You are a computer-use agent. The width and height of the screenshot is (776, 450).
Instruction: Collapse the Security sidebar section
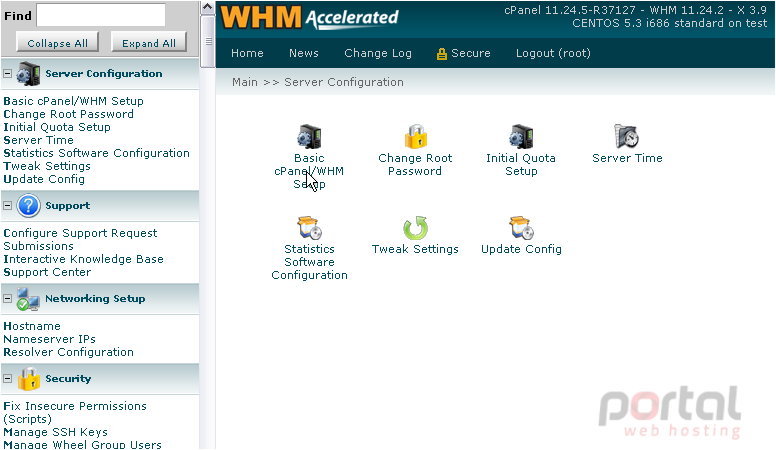coord(7,379)
